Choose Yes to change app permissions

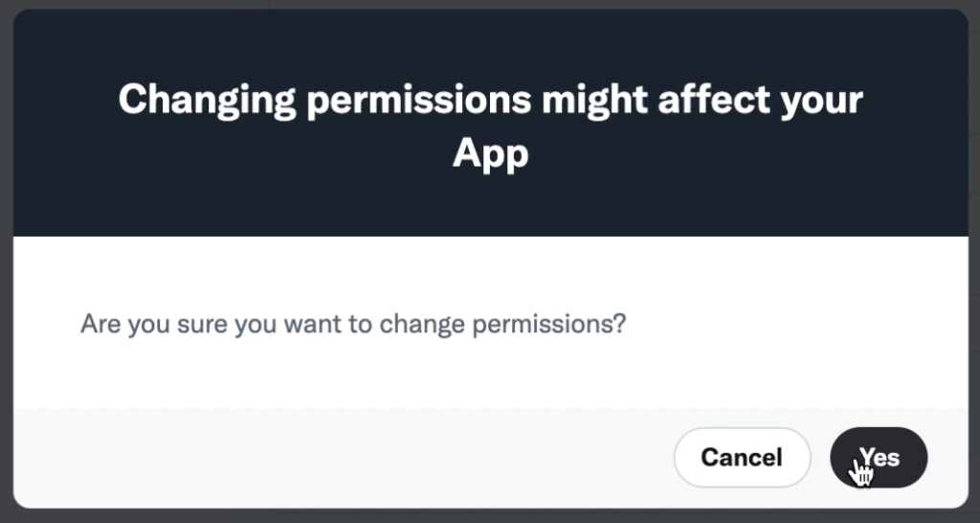click(879, 457)
